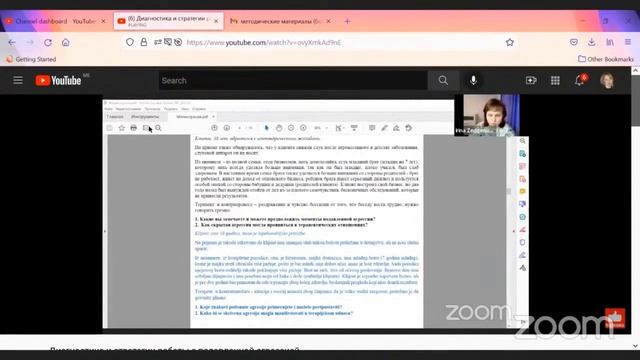Click the Главная tab in the PDF viewer

[x=115, y=117]
